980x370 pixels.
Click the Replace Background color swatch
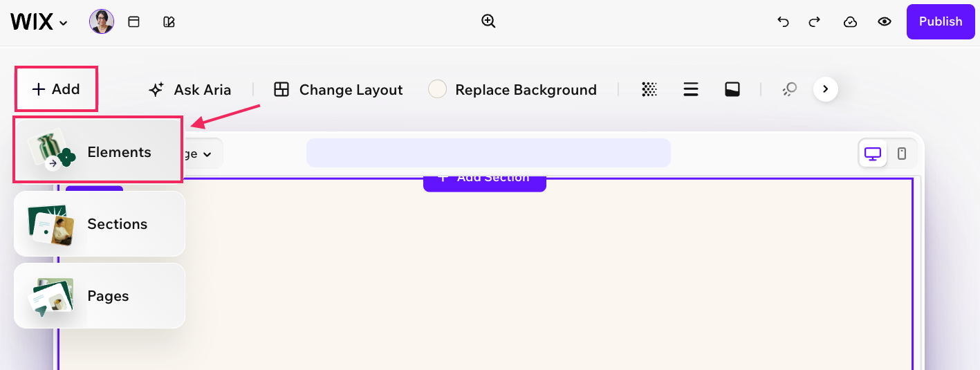(x=437, y=89)
